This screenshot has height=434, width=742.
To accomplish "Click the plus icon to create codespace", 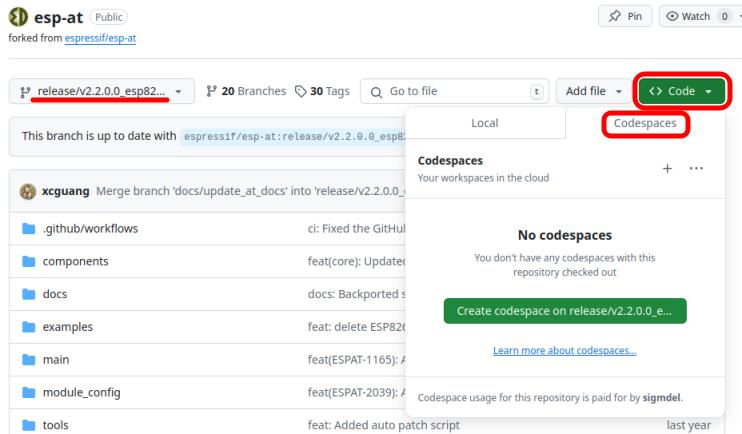I will pos(667,168).
